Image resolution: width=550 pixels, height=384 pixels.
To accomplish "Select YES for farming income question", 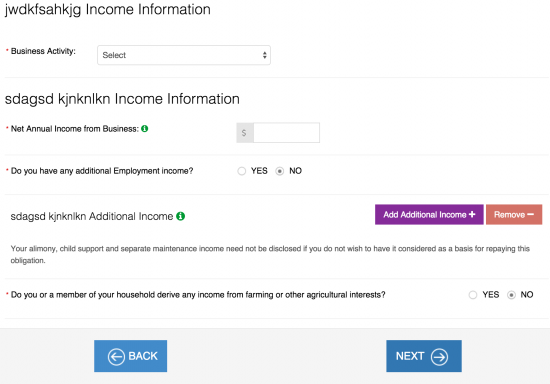I will click(x=473, y=295).
